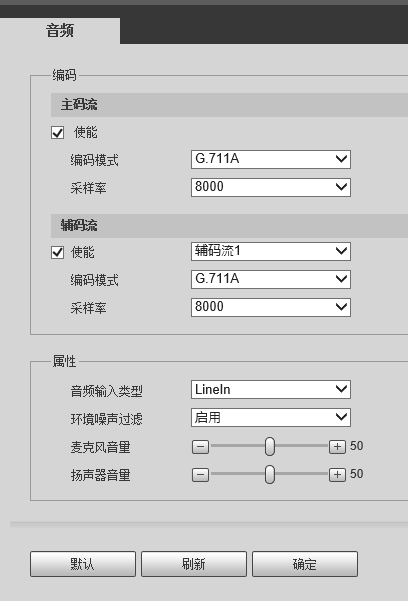The image size is (408, 601).
Task: Open the 辅码流 编码模式 G.711A dropdown
Action: pyautogui.click(x=271, y=279)
